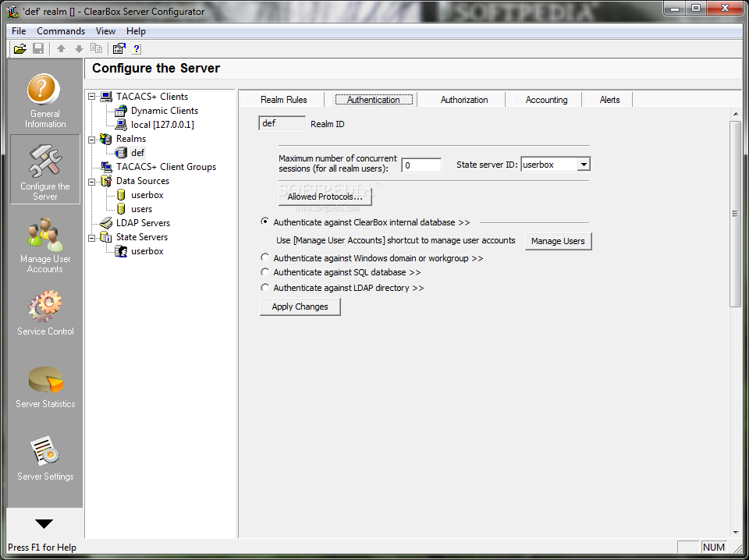Click the LDAP Servers node icon
This screenshot has height=560, width=749.
(106, 223)
